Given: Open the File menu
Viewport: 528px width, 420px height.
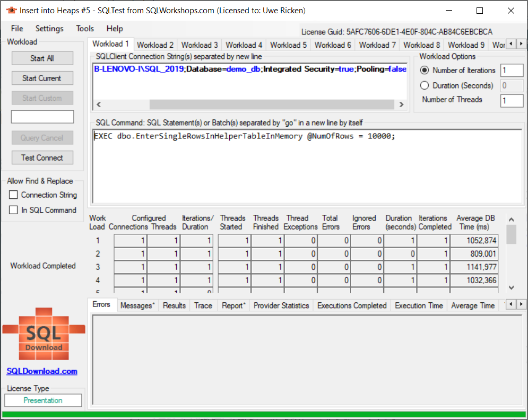Looking at the screenshot, I should coord(17,29).
